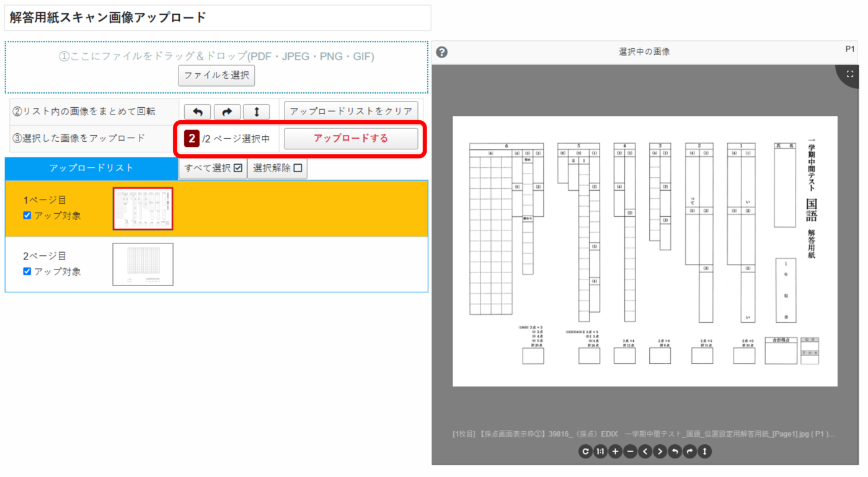Rotate all list images left
This screenshot has height=477, width=868.
coord(198,112)
